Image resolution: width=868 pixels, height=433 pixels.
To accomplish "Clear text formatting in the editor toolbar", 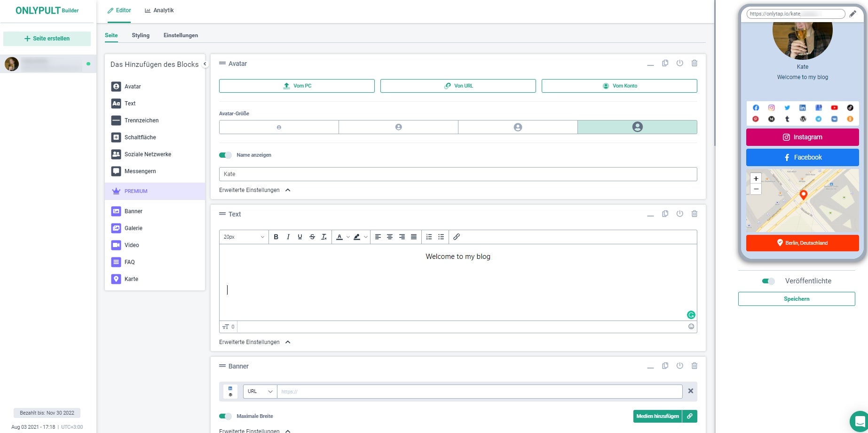I will coord(324,237).
